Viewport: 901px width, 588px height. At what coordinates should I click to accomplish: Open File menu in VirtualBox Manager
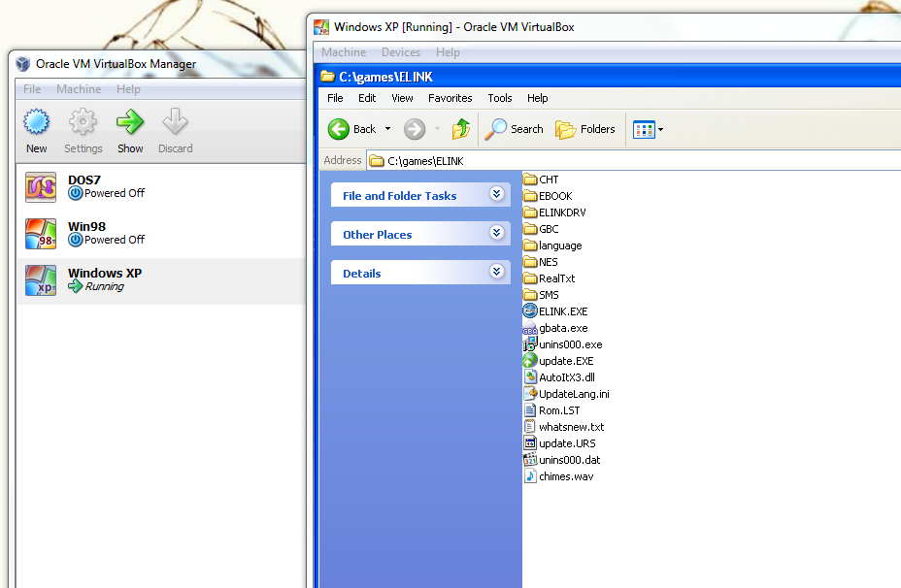(32, 89)
